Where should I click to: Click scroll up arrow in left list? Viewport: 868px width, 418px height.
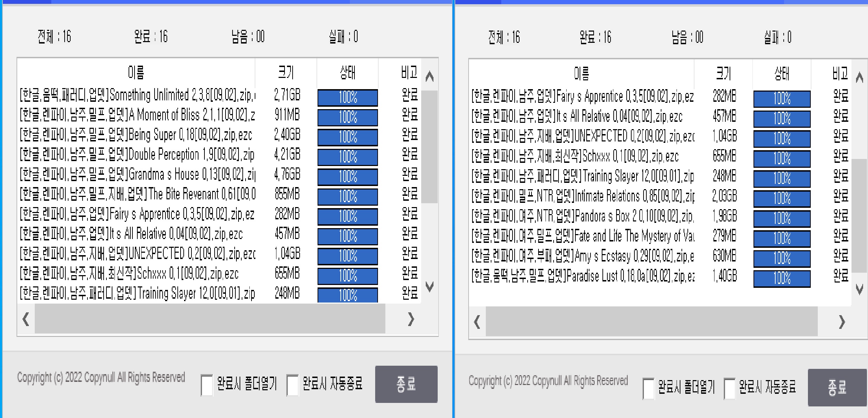pyautogui.click(x=429, y=77)
